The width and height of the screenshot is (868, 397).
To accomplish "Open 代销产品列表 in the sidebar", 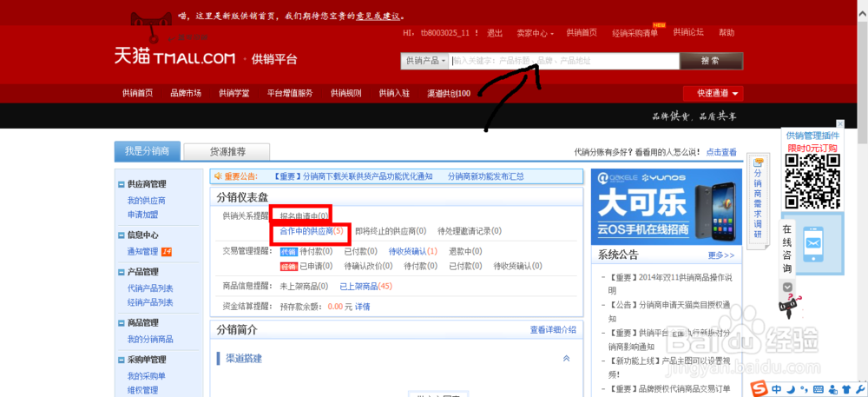I will point(150,288).
